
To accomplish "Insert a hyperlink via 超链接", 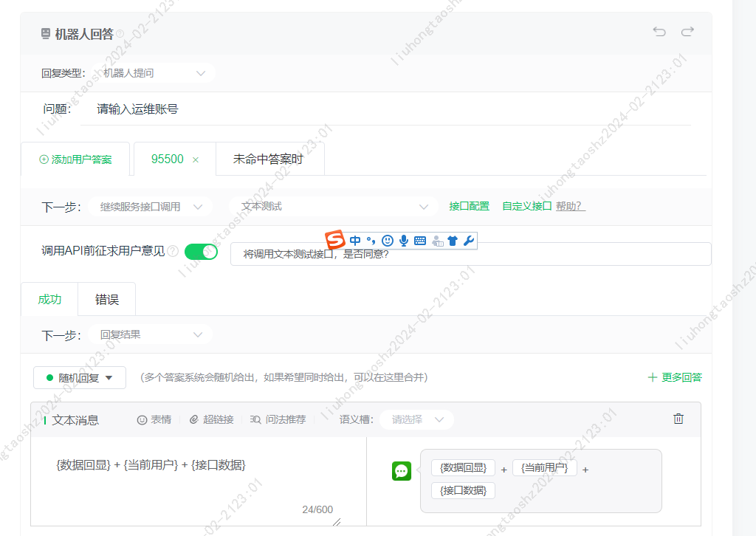I will (x=211, y=420).
